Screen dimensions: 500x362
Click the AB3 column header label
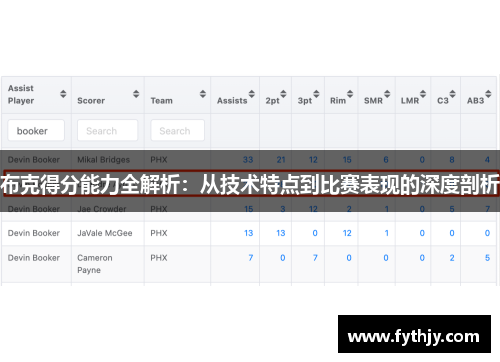(x=475, y=101)
